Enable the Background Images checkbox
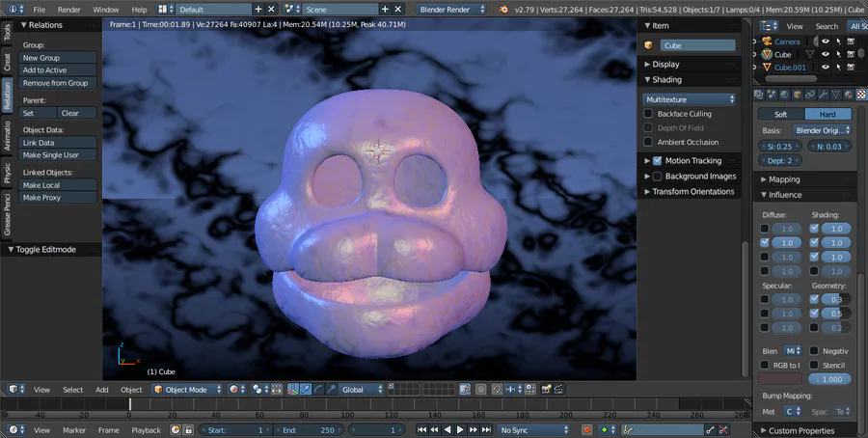 click(x=657, y=177)
